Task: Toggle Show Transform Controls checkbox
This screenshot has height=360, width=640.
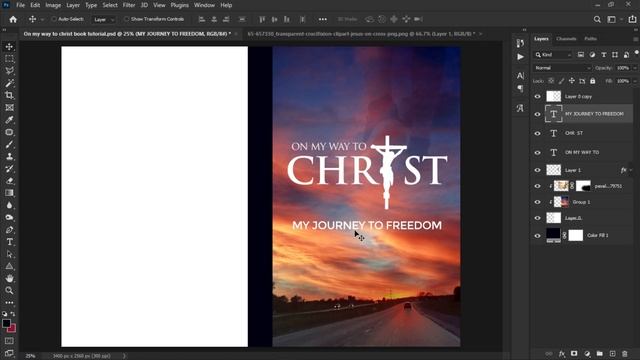Action: (126, 19)
